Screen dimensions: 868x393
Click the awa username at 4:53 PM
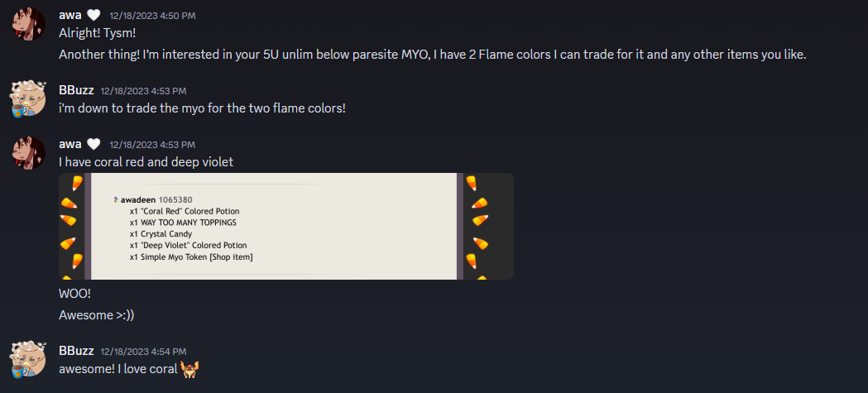tap(70, 145)
